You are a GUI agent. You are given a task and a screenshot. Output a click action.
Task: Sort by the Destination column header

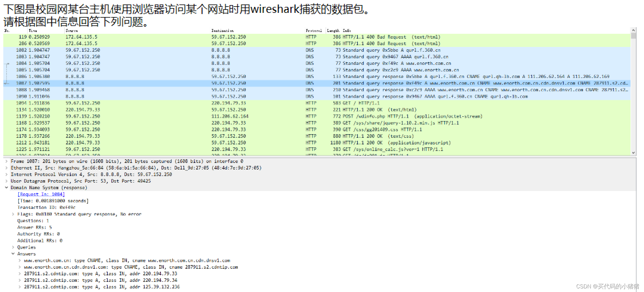[222, 30]
